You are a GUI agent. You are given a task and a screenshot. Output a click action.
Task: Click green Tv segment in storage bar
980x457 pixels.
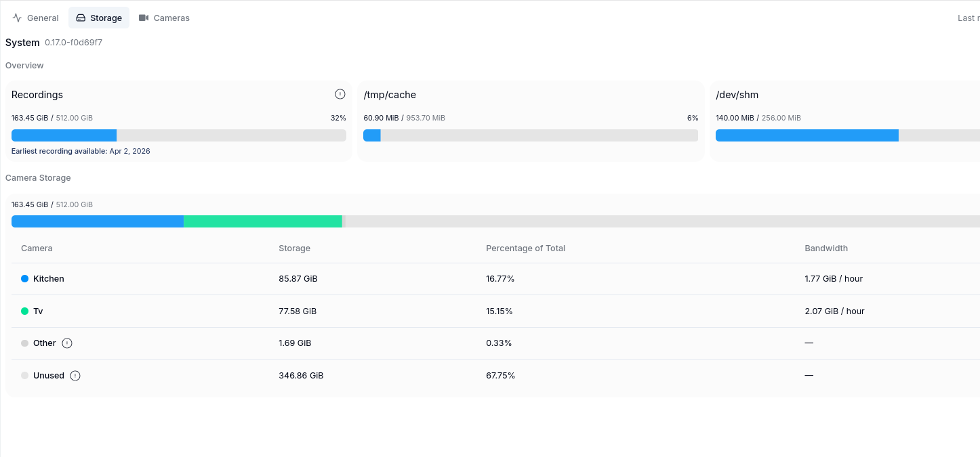click(x=263, y=221)
